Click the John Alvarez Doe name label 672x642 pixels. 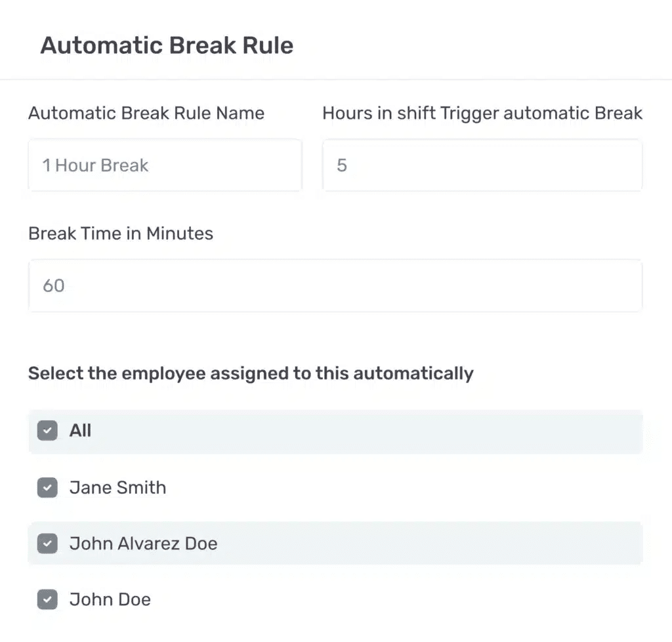pos(144,544)
